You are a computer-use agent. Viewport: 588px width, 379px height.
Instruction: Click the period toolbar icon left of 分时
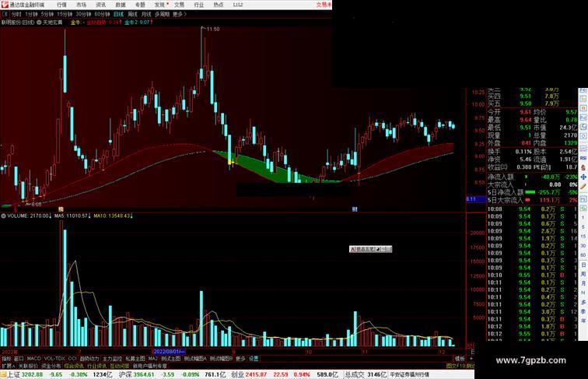[5, 14]
